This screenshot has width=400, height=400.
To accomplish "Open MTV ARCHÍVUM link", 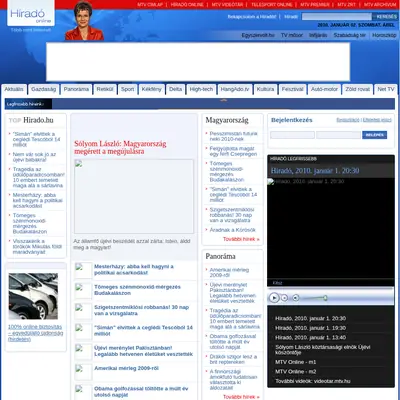I will tap(380, 5).
